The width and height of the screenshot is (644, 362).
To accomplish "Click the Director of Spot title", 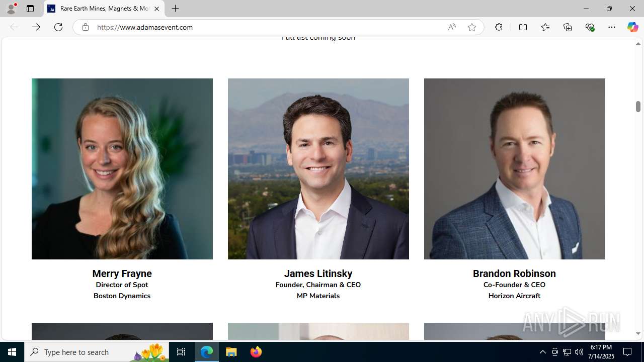I will pos(122,285).
